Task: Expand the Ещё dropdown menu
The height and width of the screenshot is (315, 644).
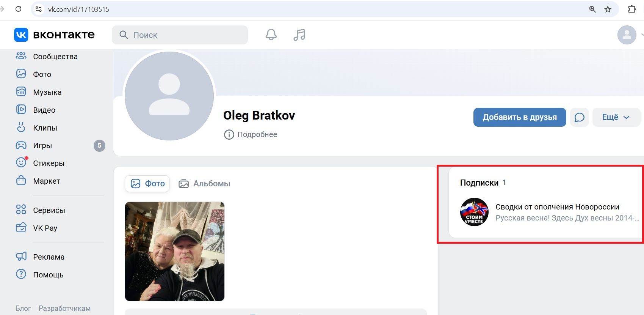Action: coord(616,117)
